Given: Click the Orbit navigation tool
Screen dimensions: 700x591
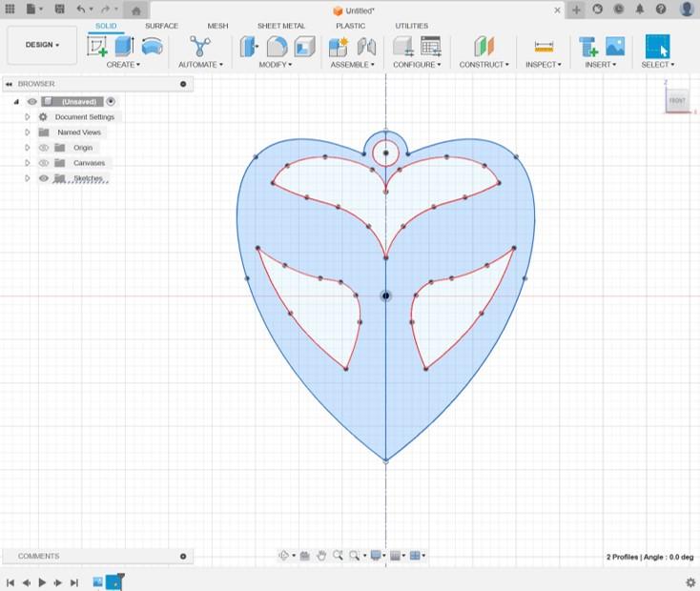Looking at the screenshot, I should point(283,556).
